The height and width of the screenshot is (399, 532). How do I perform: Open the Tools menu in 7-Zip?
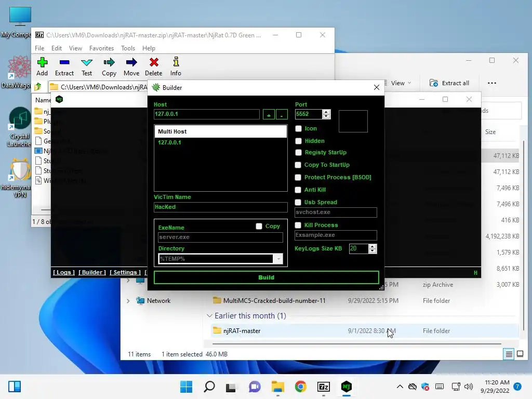pos(128,48)
